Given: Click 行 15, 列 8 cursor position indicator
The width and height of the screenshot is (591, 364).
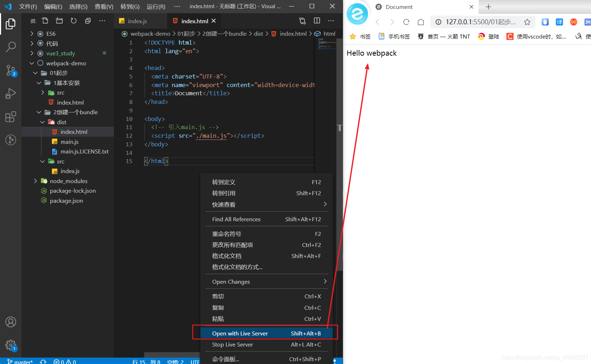Looking at the screenshot, I should pyautogui.click(x=146, y=362).
